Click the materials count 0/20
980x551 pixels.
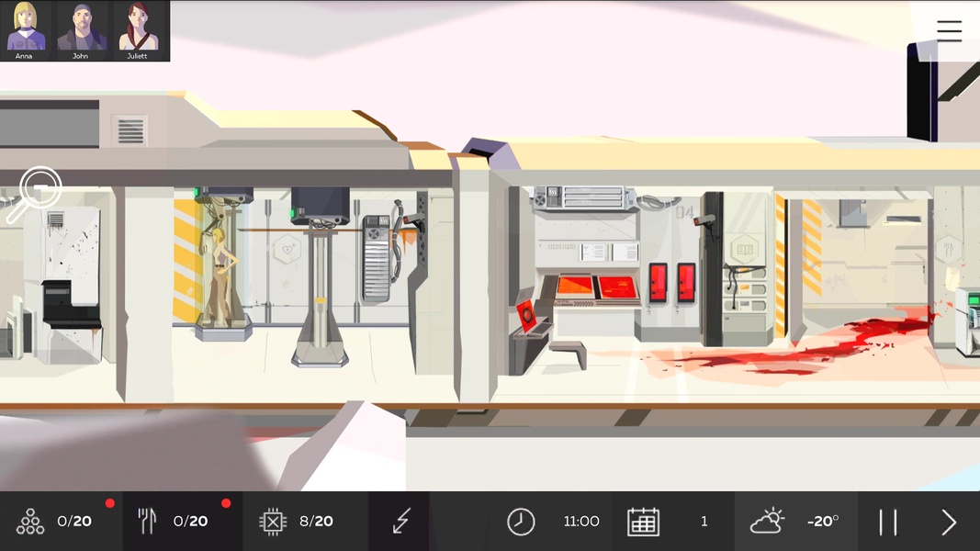74,521
